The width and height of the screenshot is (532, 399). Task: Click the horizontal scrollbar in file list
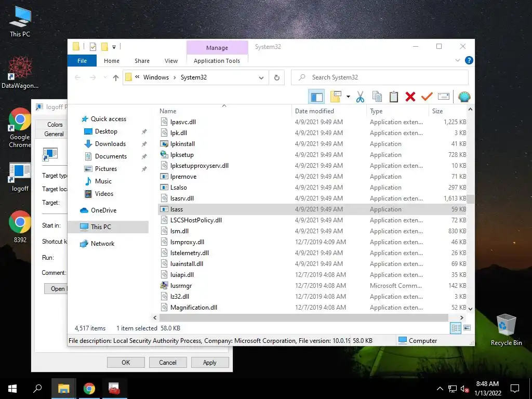[303, 317]
